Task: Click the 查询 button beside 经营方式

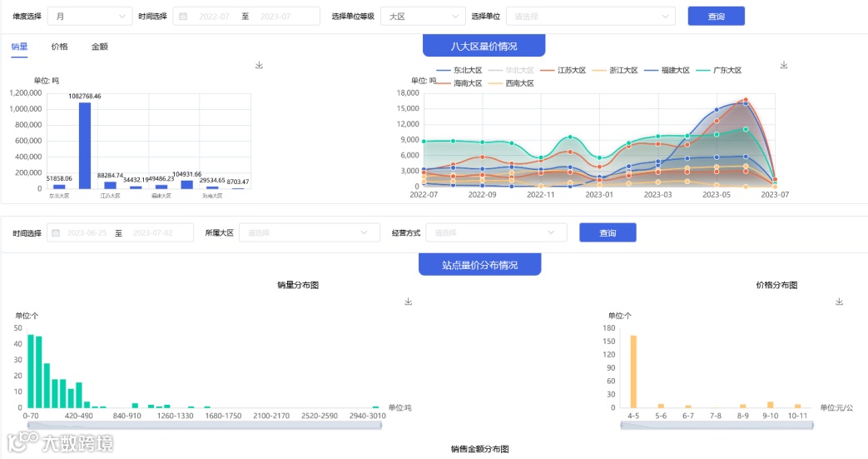Action: (608, 232)
